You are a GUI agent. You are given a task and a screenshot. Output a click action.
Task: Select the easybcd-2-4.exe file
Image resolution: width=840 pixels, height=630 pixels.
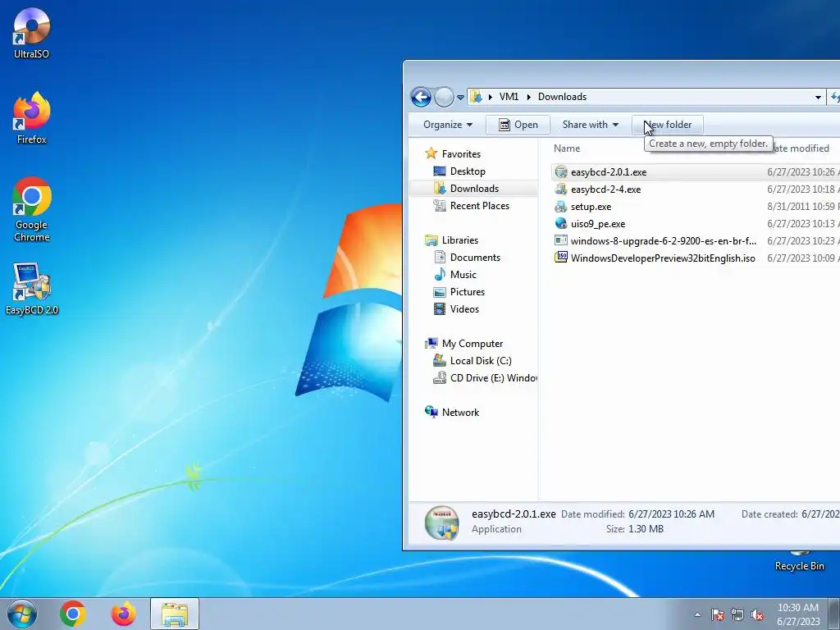click(605, 189)
